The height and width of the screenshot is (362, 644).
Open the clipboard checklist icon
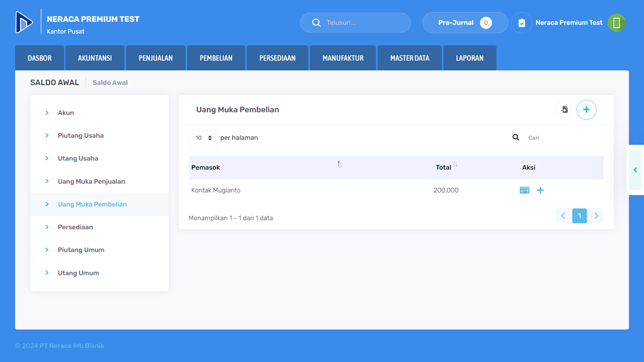pyautogui.click(x=522, y=22)
